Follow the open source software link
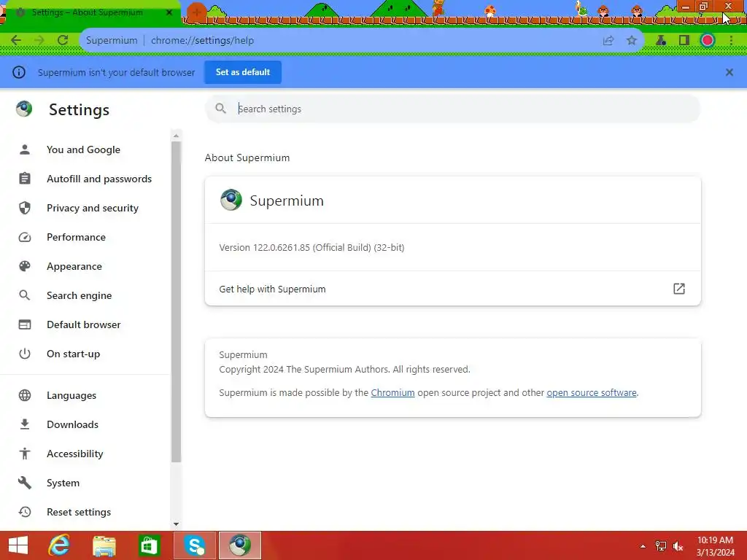The width and height of the screenshot is (747, 560). point(591,393)
